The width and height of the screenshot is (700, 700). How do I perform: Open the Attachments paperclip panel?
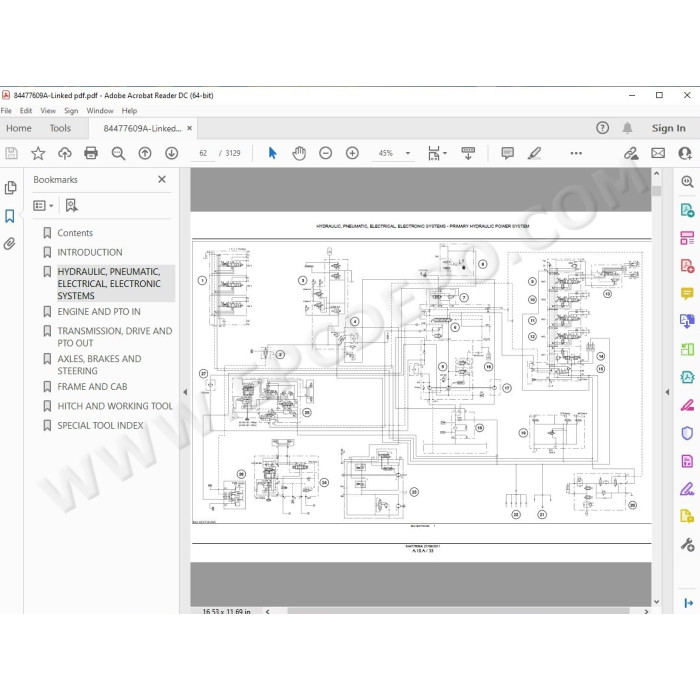coord(9,243)
